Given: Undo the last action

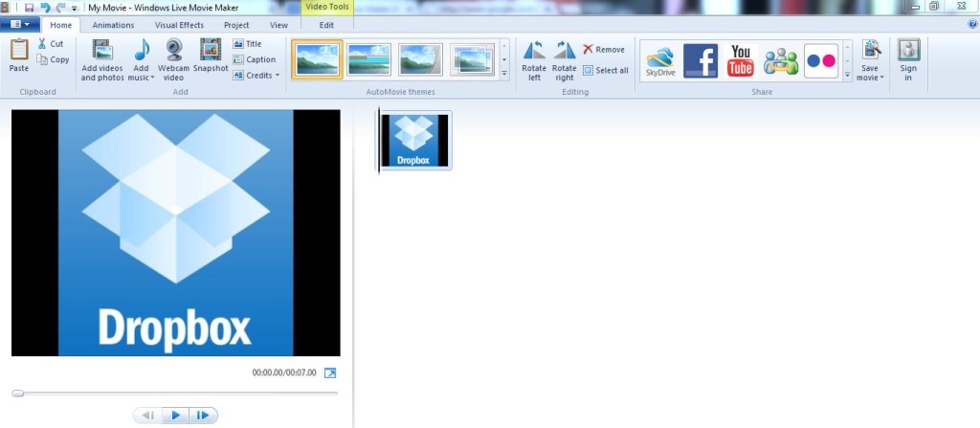Looking at the screenshot, I should coord(44,8).
